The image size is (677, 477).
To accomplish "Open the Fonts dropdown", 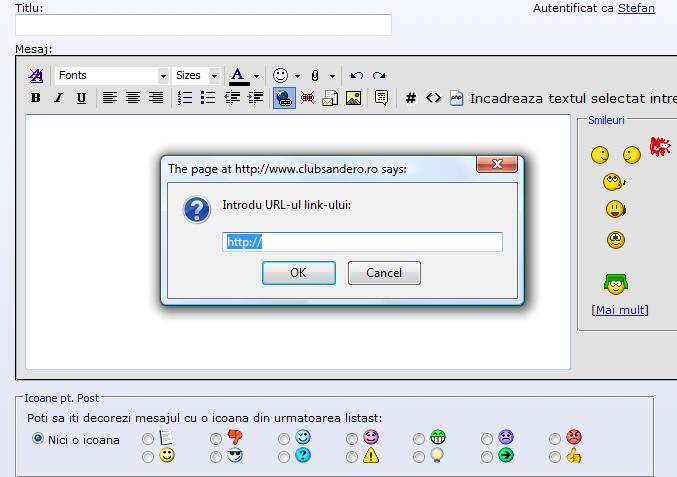I will 112,75.
